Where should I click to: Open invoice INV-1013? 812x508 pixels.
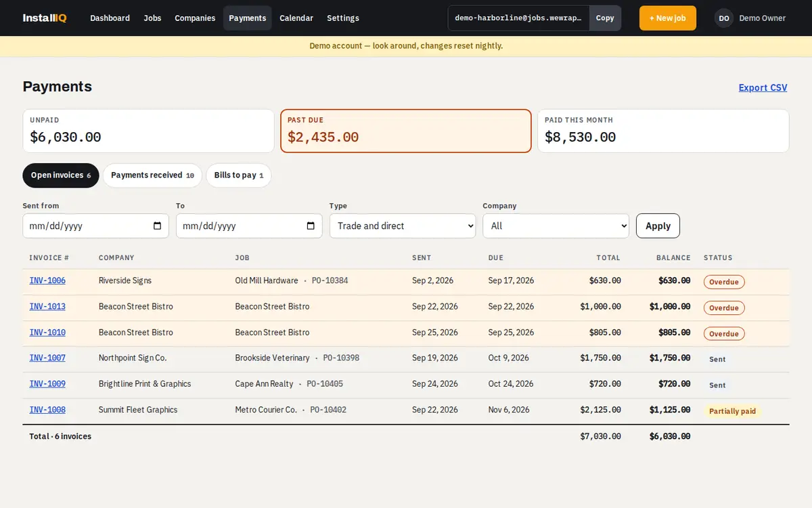(x=47, y=306)
